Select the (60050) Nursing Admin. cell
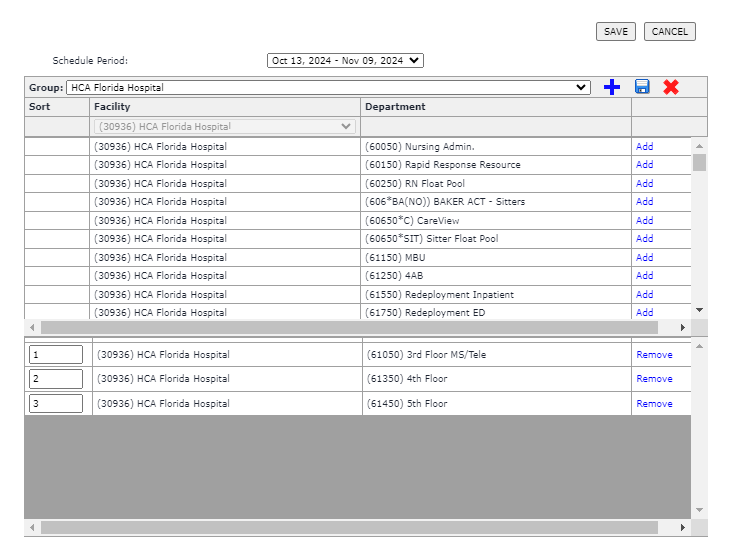Image resolution: width=733 pixels, height=558 pixels. tap(496, 146)
